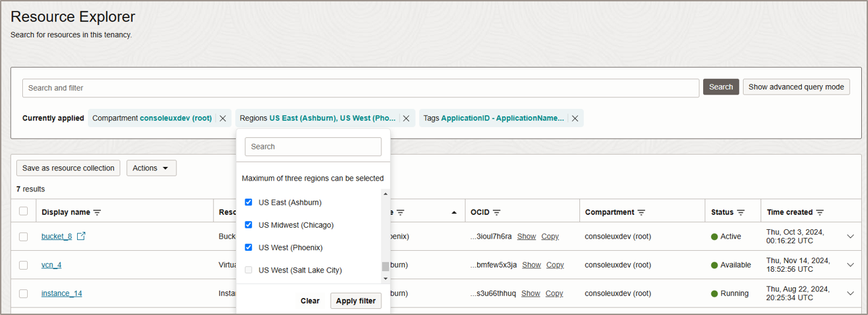Click the Apply filter button
This screenshot has height=315, width=868.
(356, 301)
